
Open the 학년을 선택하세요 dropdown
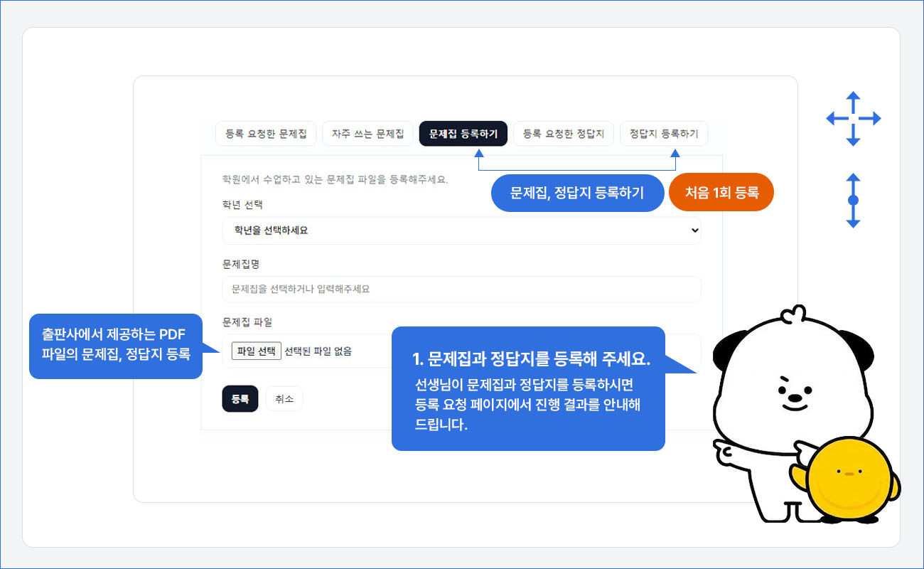462,230
